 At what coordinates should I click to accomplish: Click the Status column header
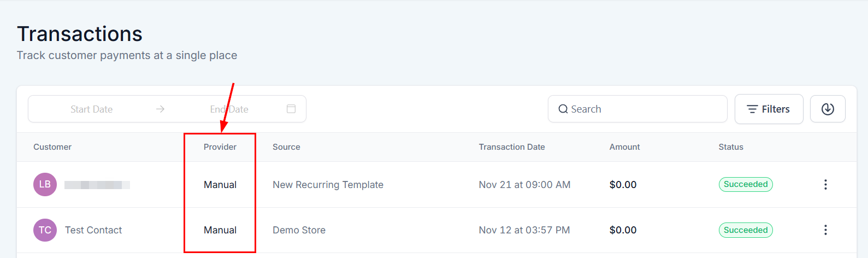731,147
